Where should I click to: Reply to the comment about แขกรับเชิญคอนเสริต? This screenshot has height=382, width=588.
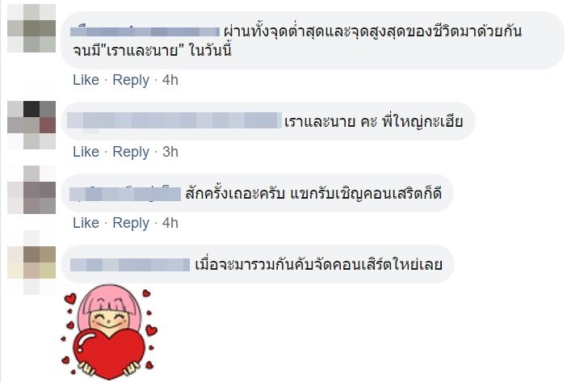131,224
